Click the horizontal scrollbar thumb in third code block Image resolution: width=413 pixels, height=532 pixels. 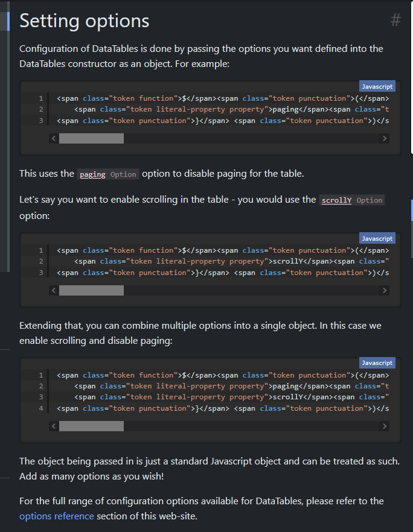click(x=91, y=426)
